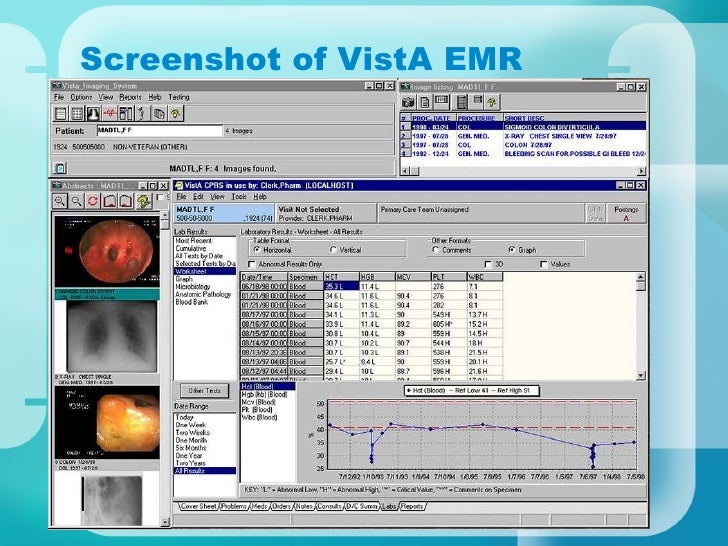Select 'One Year' in Date Range list
This screenshot has height=546, width=728.
coord(188,455)
